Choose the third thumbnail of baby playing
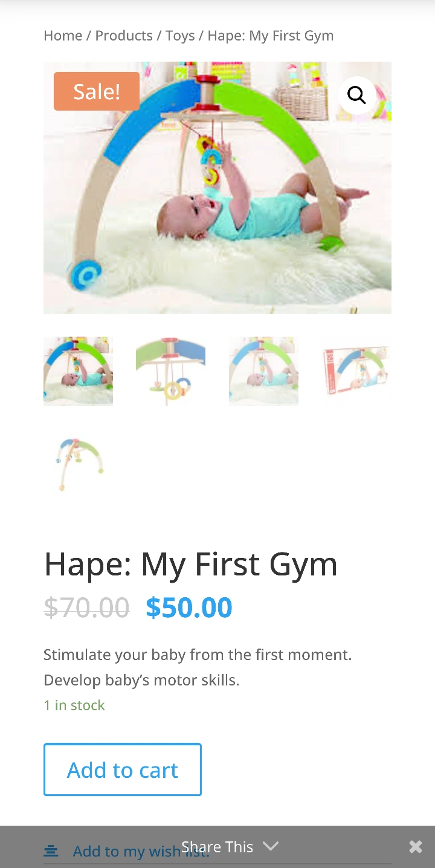Screen dimensions: 435x868 263,371
